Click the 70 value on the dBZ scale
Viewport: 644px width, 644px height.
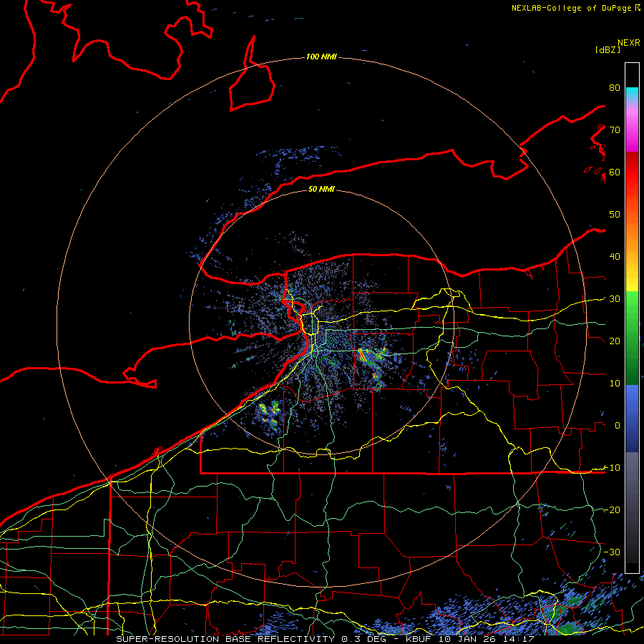615,130
